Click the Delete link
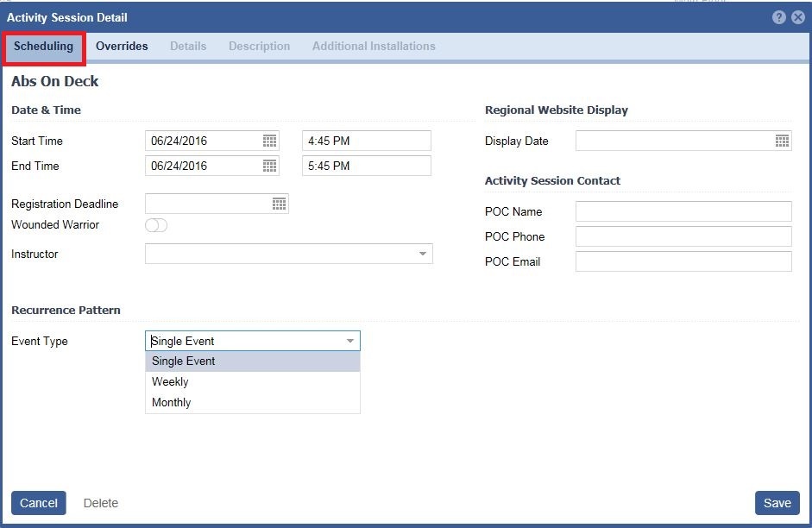812x528 pixels. 101,503
